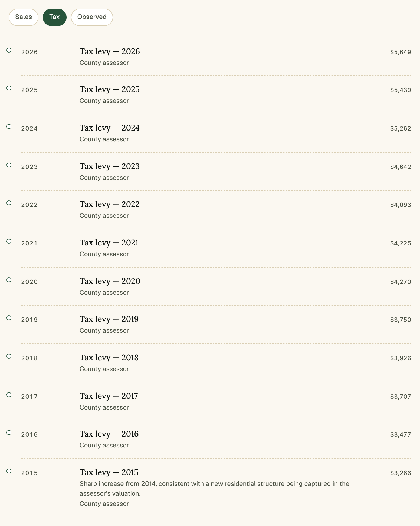Click County assessor source under 2022 levy
This screenshot has width=420, height=526.
[104, 216]
